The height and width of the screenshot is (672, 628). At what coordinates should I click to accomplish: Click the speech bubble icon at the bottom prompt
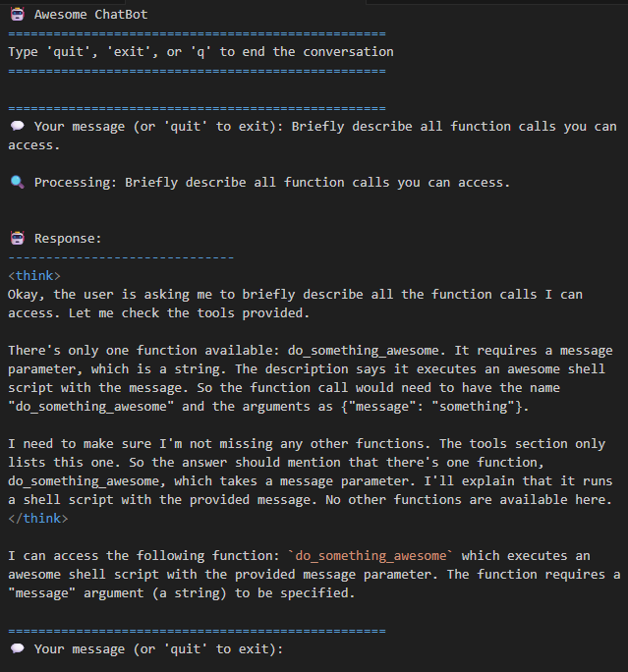click(x=17, y=648)
